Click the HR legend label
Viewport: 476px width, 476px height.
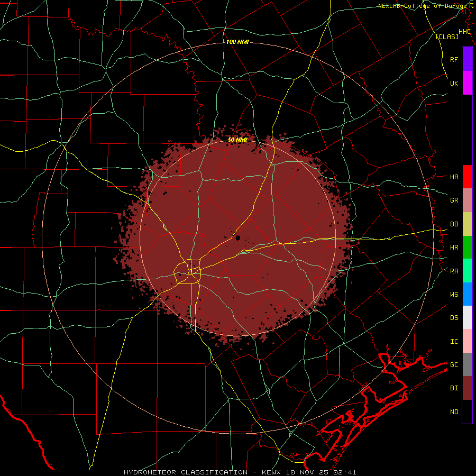coord(454,248)
